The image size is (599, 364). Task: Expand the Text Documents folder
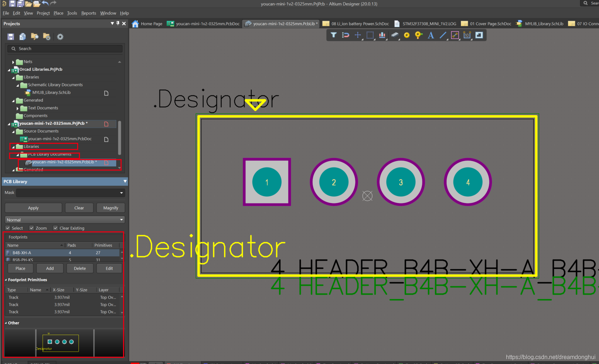pyautogui.click(x=18, y=108)
